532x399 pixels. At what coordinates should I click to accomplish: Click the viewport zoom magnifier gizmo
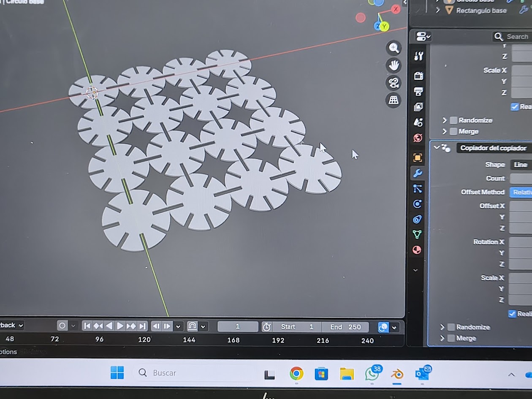[x=394, y=48]
